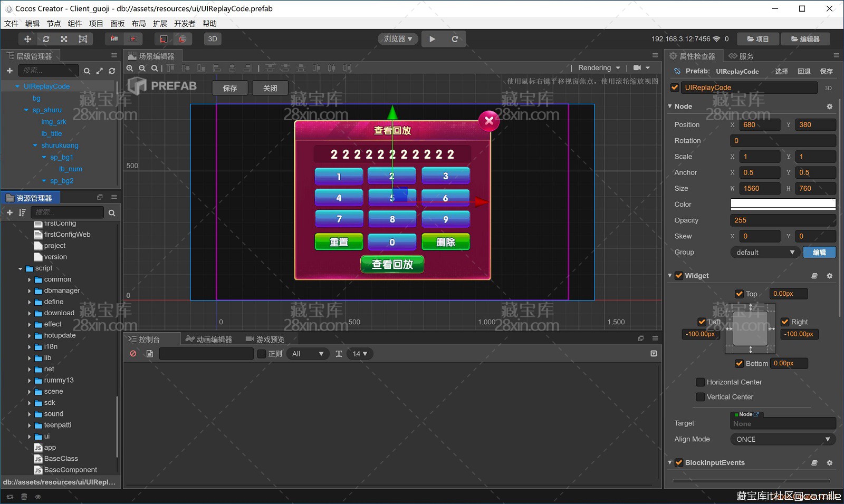Select the scale transform tool
Image resolution: width=844 pixels, height=504 pixels.
click(x=64, y=39)
